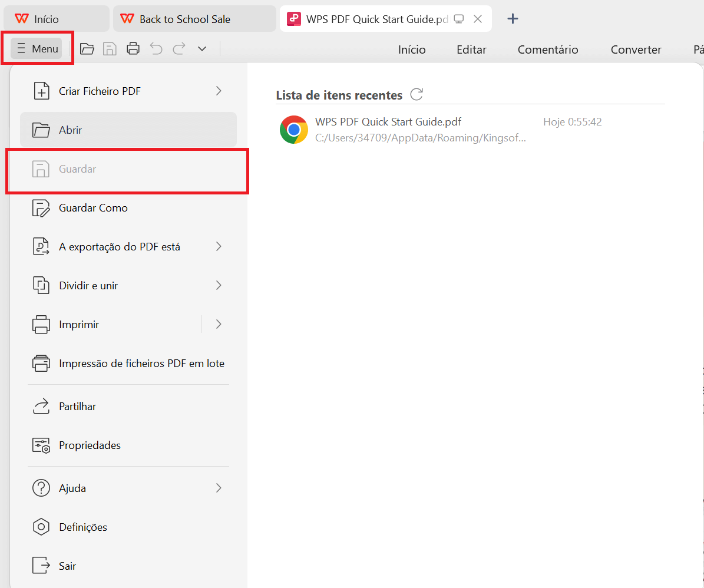Select Criar Ficheiro PDF menu item
The height and width of the screenshot is (588, 704).
(128, 91)
